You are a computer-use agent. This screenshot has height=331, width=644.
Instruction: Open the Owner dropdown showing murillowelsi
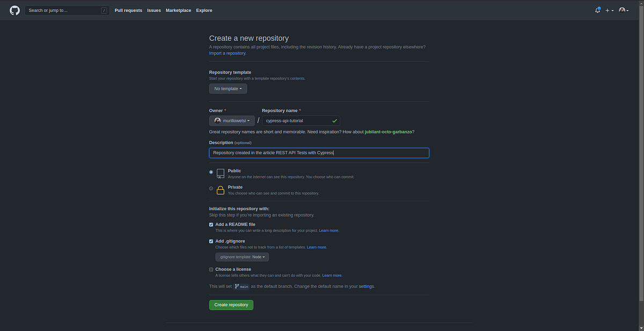232,120
